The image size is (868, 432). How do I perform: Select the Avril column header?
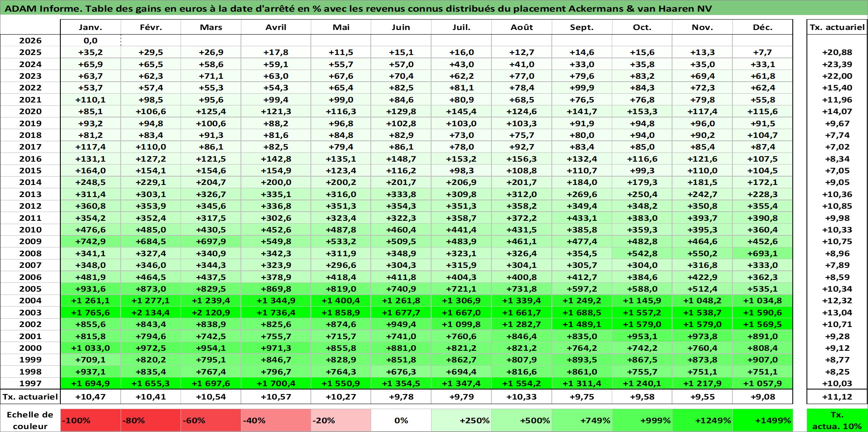coord(276,27)
